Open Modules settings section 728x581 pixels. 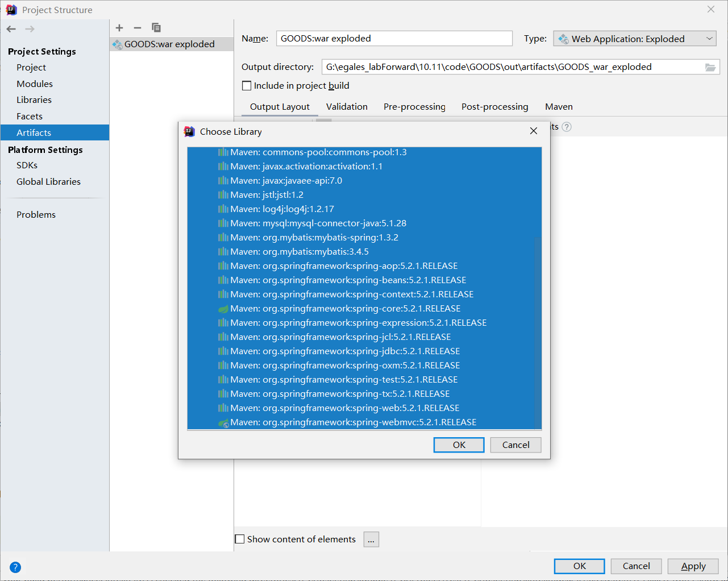point(35,84)
